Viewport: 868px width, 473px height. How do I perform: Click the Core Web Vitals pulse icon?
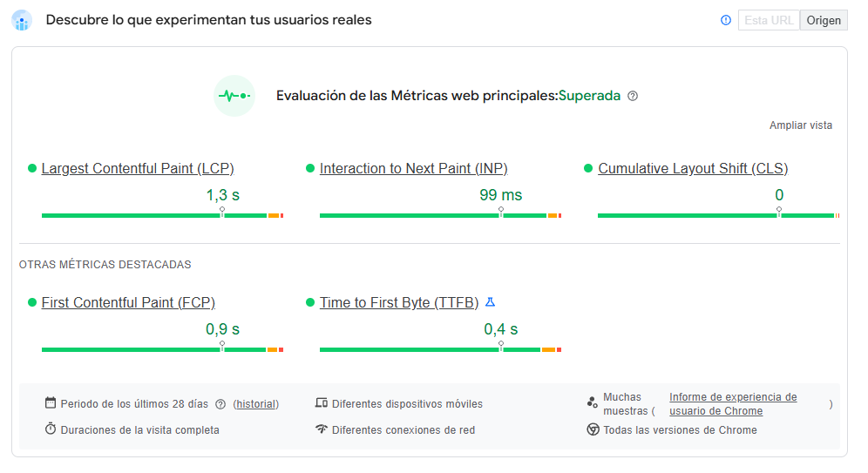(234, 96)
